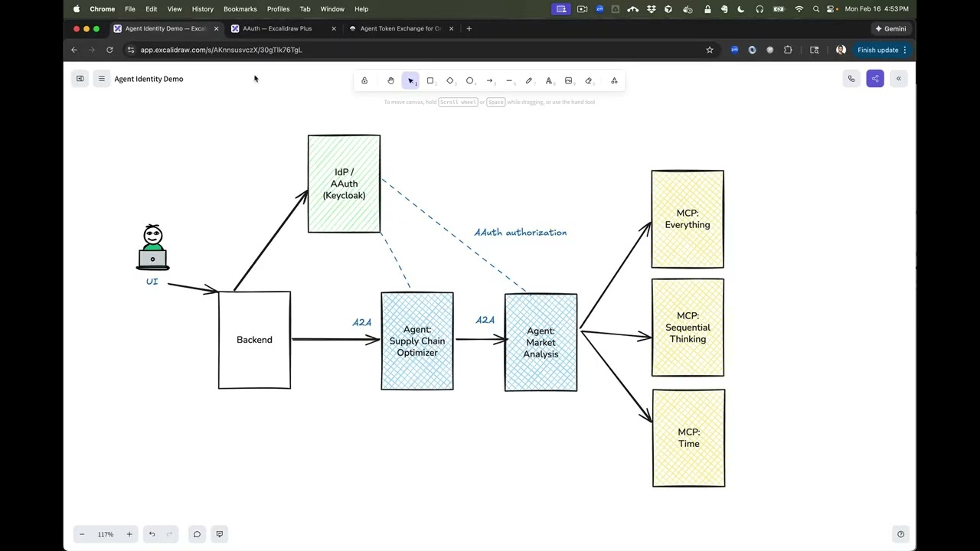Open the Excalidraw hamburger main menu
980x551 pixels.
coord(101,79)
